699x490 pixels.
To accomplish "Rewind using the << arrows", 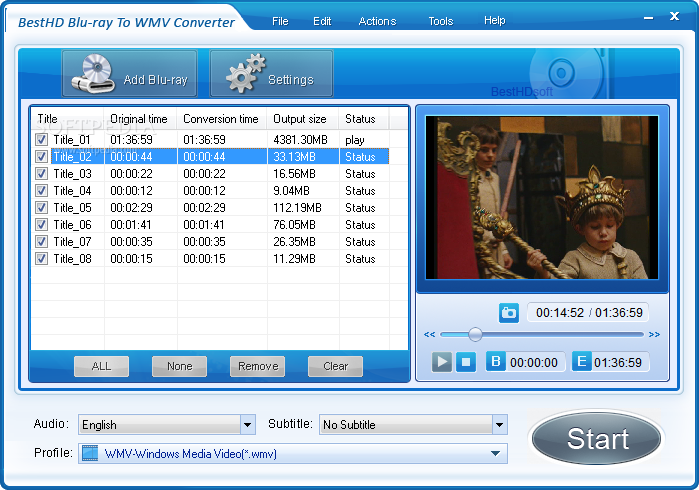I will [429, 334].
